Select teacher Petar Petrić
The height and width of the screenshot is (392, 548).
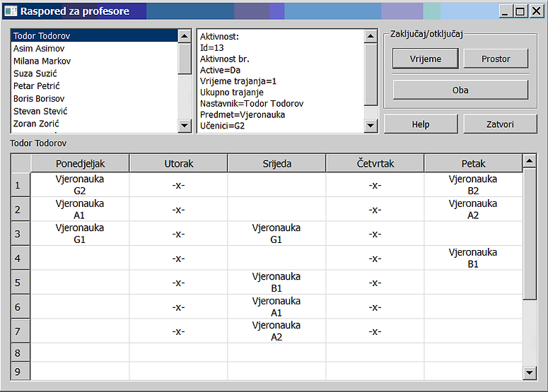[x=95, y=86]
